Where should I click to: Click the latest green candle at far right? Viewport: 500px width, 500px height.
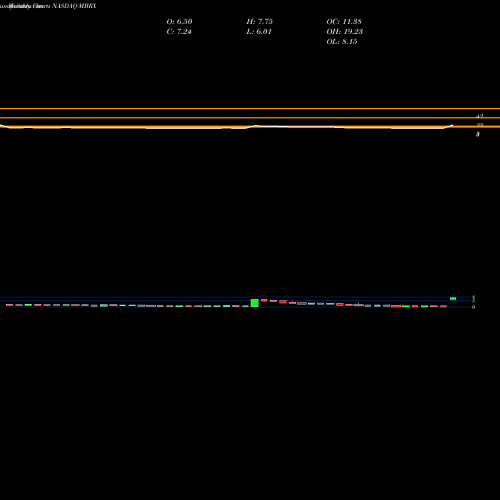[x=453, y=299]
